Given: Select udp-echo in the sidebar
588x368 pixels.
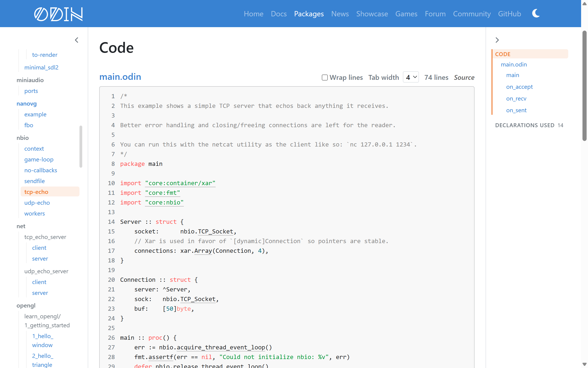Looking at the screenshot, I should [37, 203].
